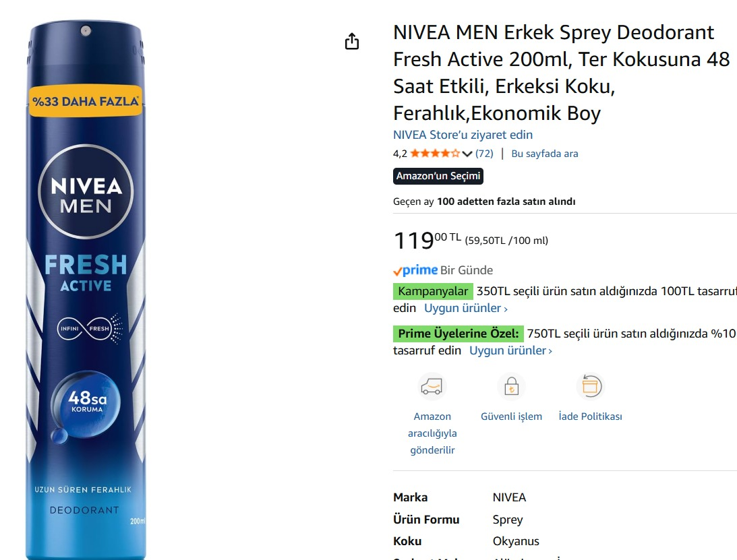737x560 pixels.
Task: Click Bu sayfada ara link
Action: [545, 154]
